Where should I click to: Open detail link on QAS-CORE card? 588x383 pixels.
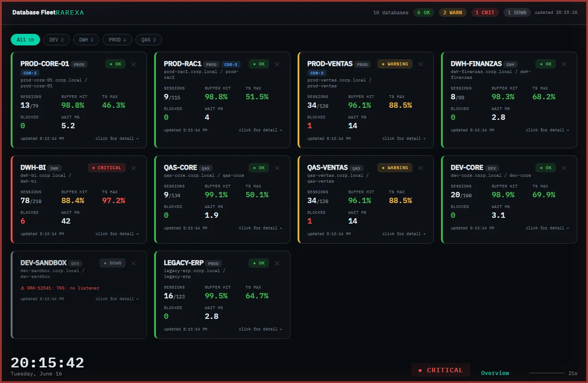(261, 228)
